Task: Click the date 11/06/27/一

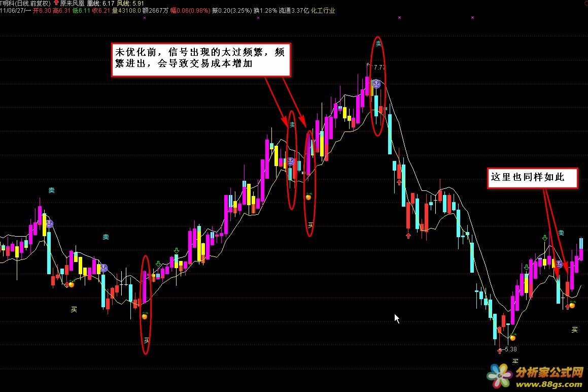Action: [x=15, y=11]
